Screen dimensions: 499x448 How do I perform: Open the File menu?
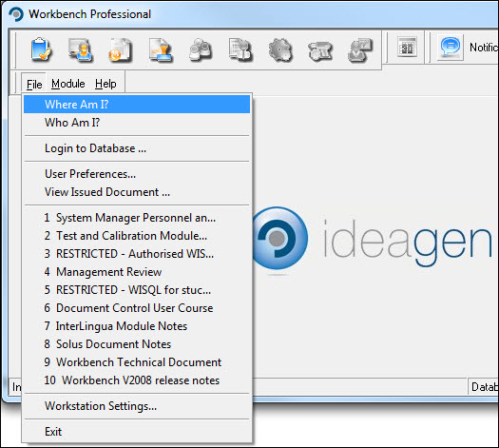[x=34, y=84]
